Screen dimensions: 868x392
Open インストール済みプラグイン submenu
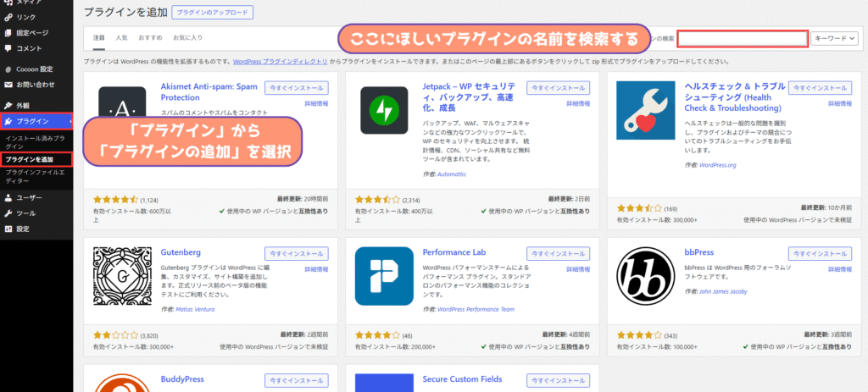click(x=34, y=141)
